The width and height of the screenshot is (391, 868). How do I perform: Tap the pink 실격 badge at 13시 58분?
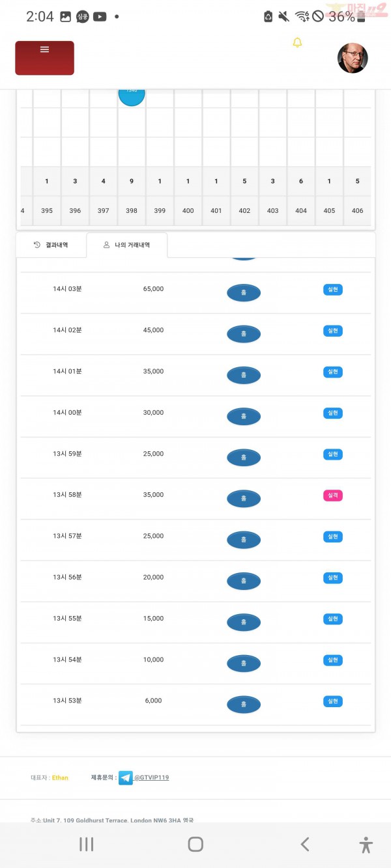point(333,496)
